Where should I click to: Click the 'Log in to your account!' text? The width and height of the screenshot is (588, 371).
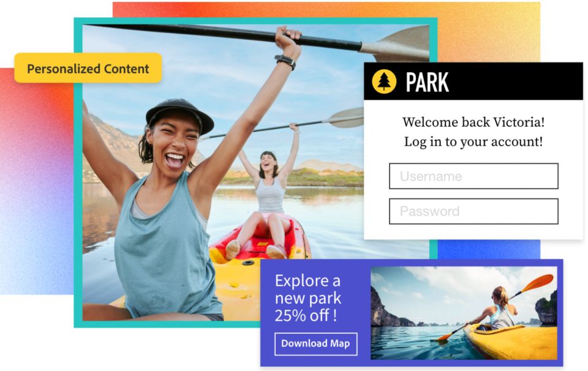(473, 142)
